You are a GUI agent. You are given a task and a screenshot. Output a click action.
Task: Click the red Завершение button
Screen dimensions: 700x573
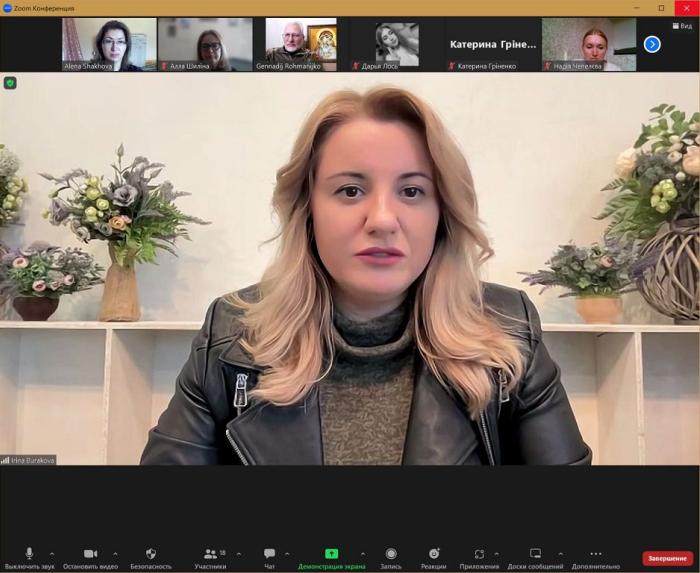667,558
